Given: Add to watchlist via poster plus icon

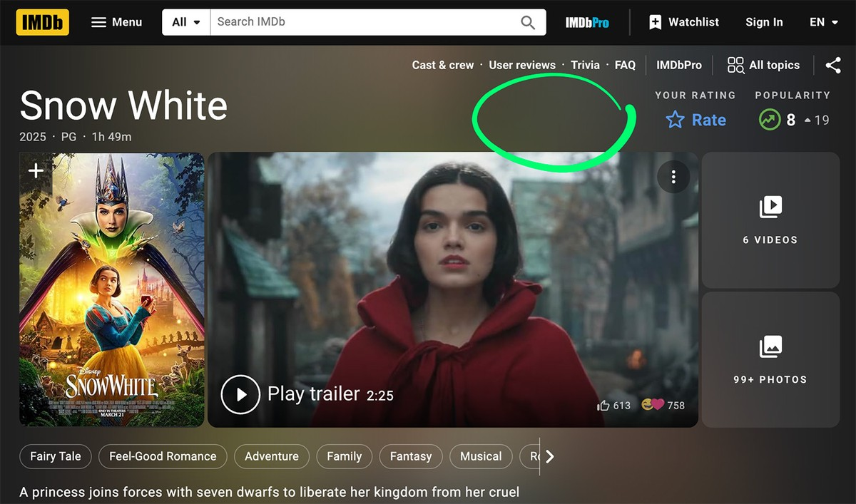Looking at the screenshot, I should [36, 170].
